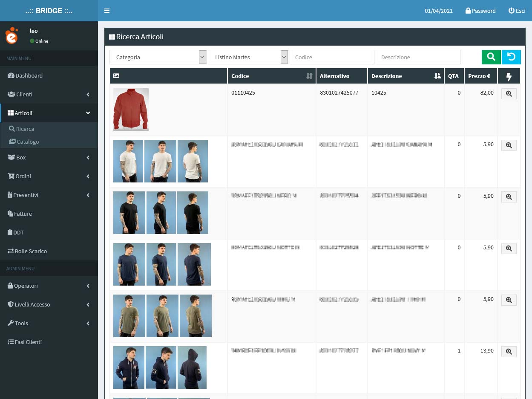
Task: Open Ricerca under Articoli
Action: [x=49, y=129]
